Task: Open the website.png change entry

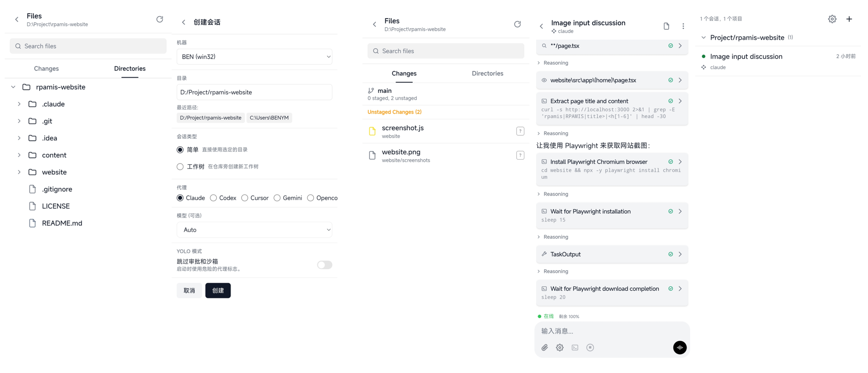Action: (x=446, y=155)
